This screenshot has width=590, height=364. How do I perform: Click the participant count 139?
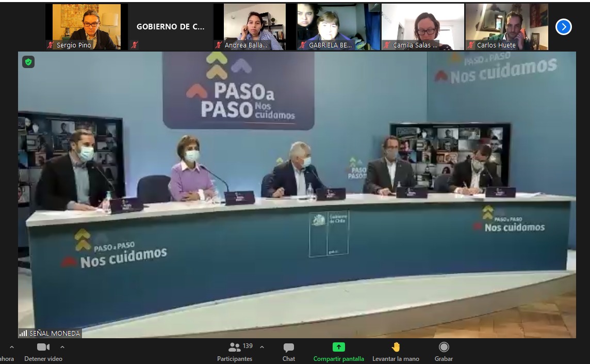pyautogui.click(x=248, y=345)
